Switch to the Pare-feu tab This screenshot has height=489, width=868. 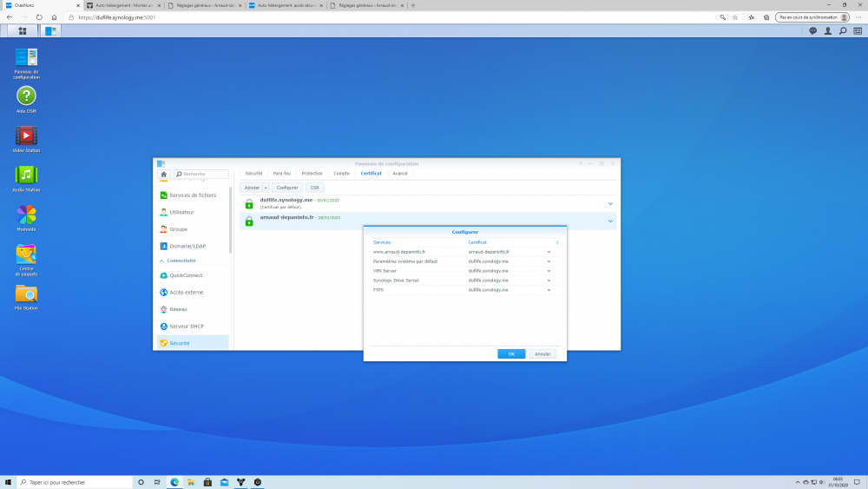tap(282, 173)
